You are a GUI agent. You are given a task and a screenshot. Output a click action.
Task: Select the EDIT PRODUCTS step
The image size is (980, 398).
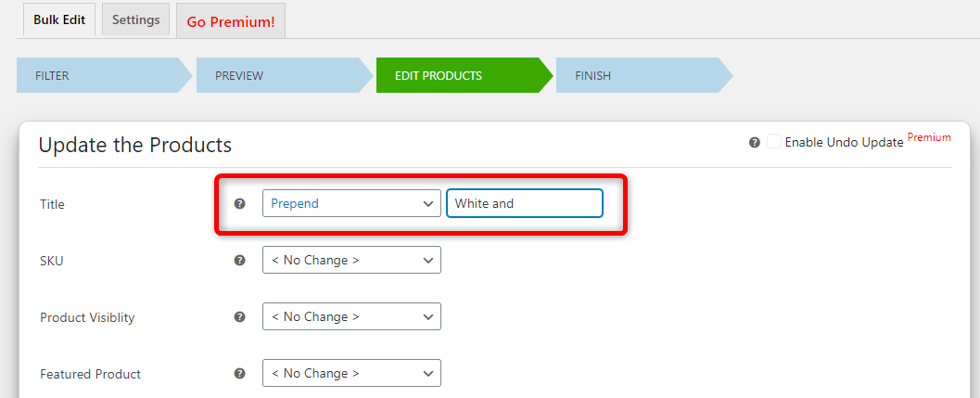[464, 75]
